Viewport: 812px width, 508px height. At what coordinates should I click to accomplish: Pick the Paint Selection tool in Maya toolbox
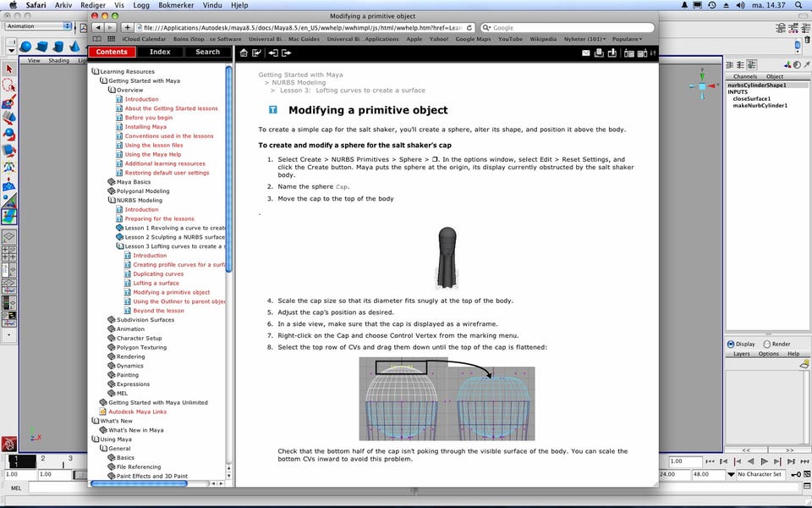click(x=8, y=102)
